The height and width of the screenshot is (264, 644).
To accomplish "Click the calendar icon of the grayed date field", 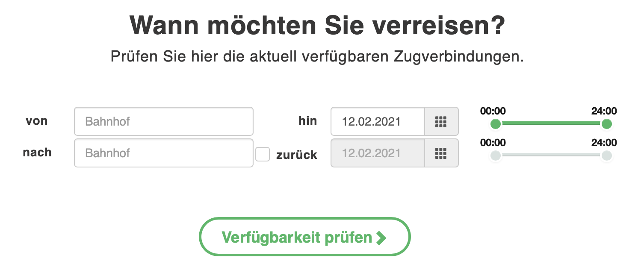I will [441, 153].
